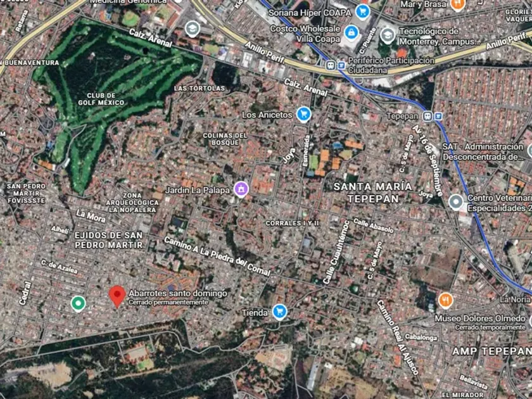
Task: Select the green circle marker near Cedral
Action: point(78,303)
